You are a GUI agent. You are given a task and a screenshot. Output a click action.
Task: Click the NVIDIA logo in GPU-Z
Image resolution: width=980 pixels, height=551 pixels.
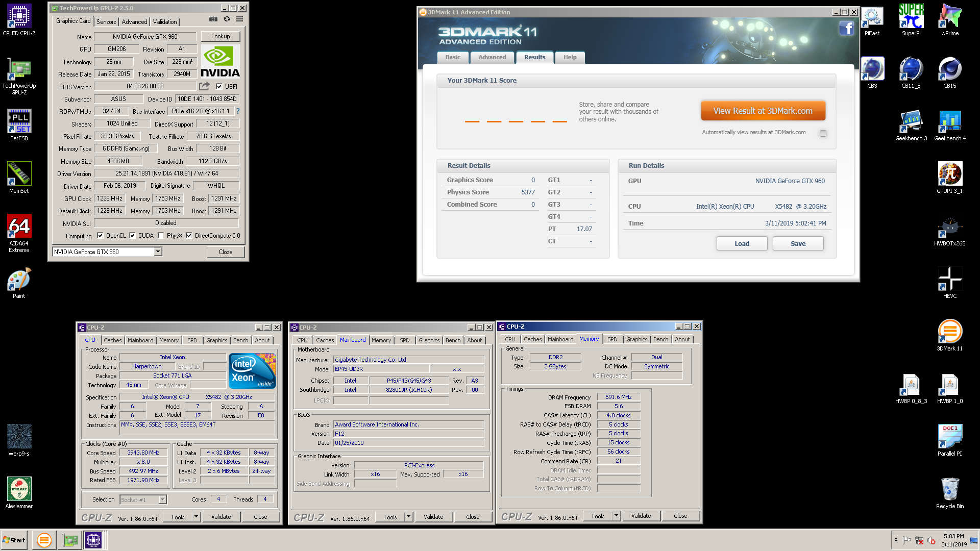(220, 62)
